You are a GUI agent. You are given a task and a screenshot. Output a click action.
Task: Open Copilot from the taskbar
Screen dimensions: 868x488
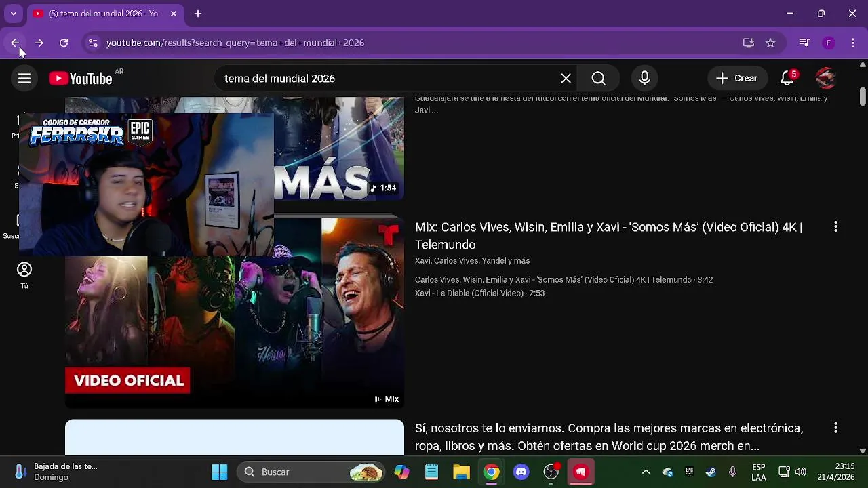(x=402, y=472)
